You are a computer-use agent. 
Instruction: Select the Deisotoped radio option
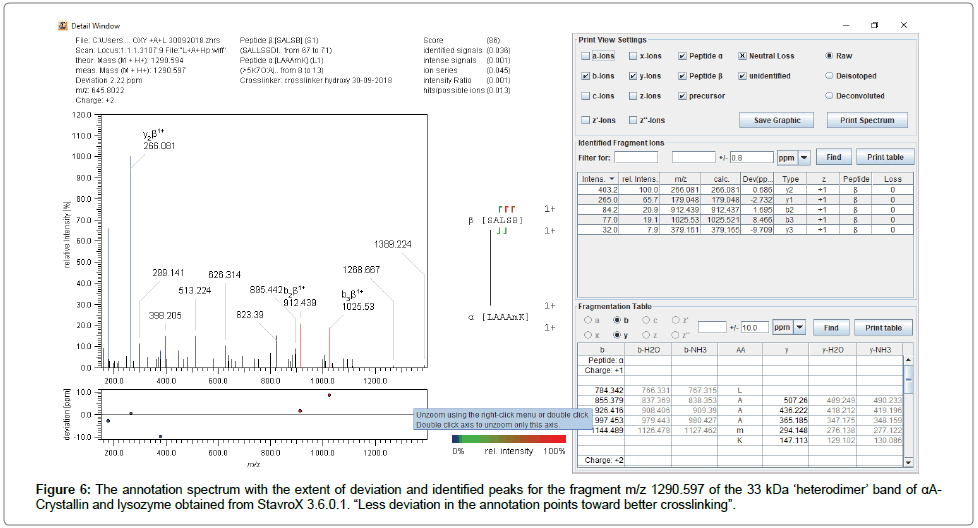tap(829, 76)
